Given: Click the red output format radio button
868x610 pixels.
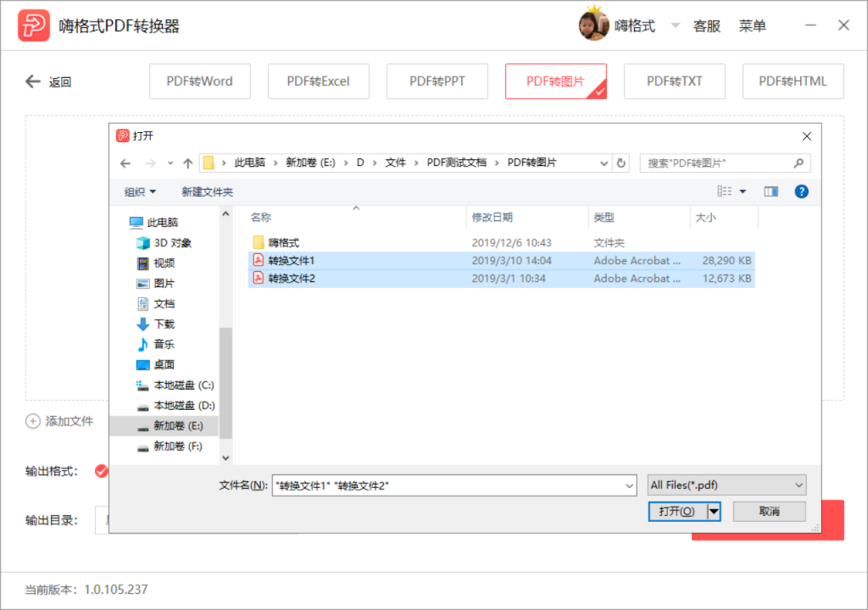Looking at the screenshot, I should click(x=102, y=471).
